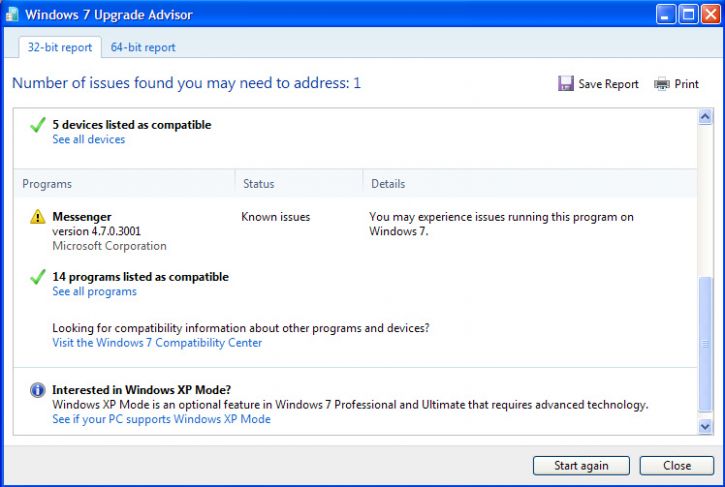Minimize the Upgrade Advisor window
The width and height of the screenshot is (725, 487).
click(665, 14)
